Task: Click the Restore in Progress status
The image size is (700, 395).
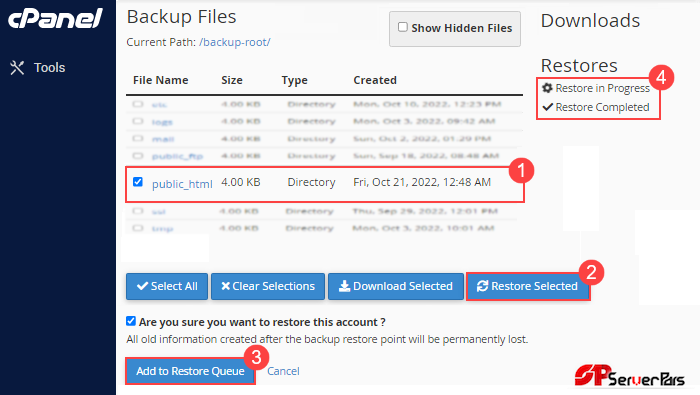Action: [x=596, y=88]
